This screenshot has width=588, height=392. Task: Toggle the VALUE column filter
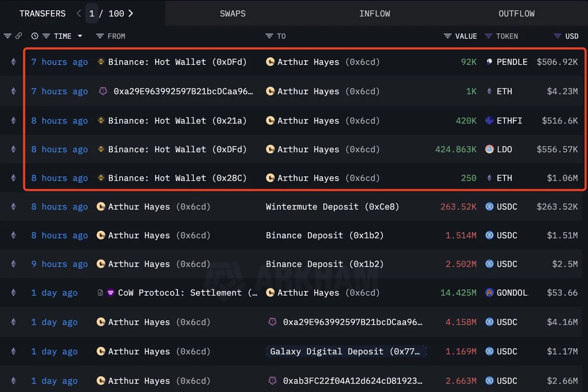(x=447, y=36)
